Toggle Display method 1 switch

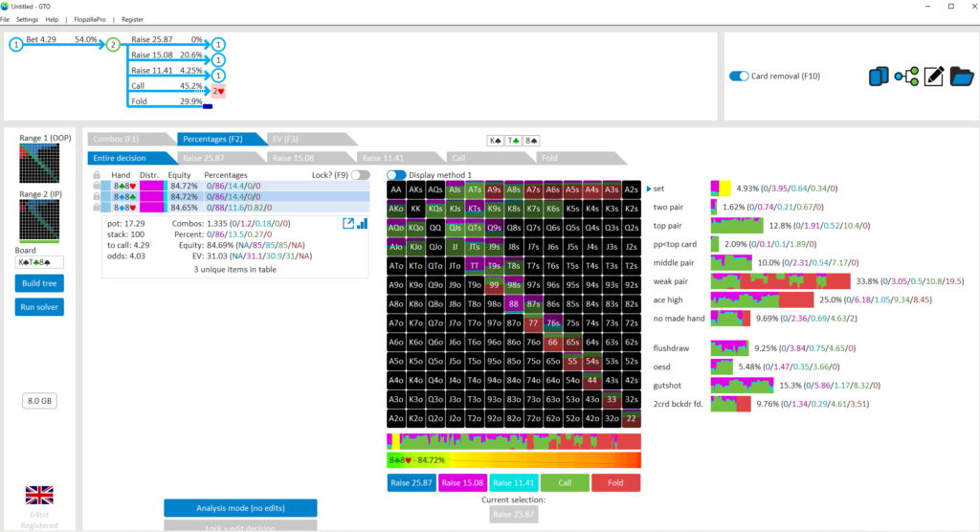[395, 175]
